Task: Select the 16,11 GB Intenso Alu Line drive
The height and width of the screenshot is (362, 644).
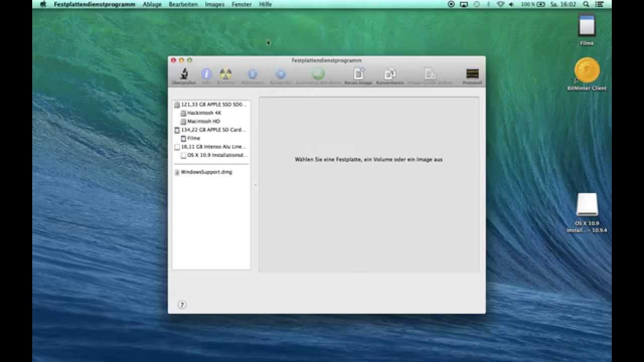Action: pos(211,147)
